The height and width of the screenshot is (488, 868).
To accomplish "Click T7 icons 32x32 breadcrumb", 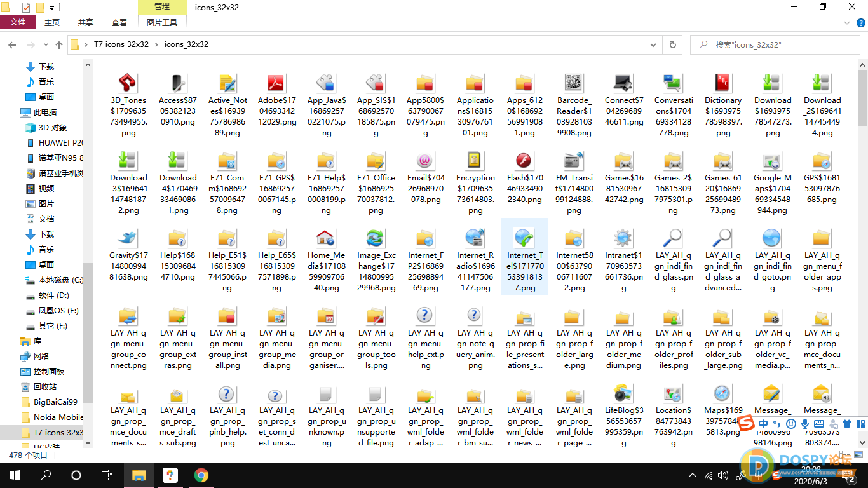I will 121,44.
